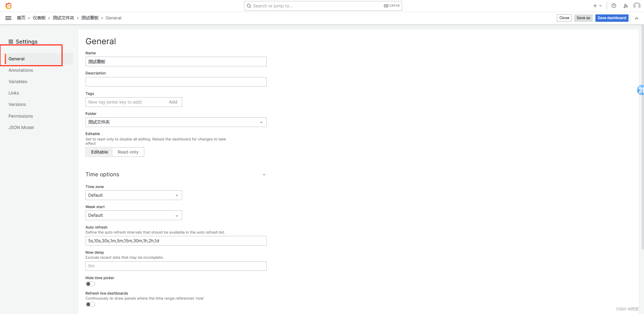Open the help question mark icon

[x=614, y=6]
